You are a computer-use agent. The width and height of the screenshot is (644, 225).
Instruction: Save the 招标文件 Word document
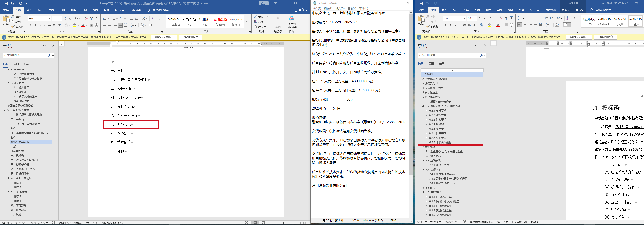point(6,3)
